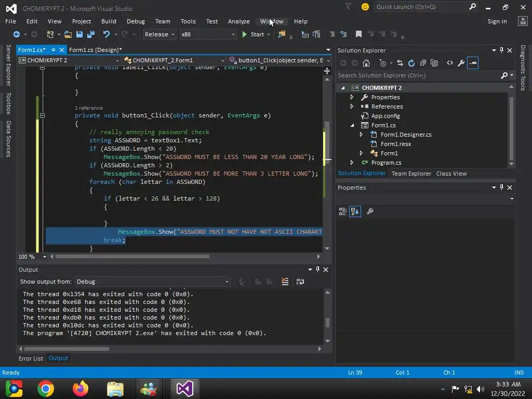Switch to the Class View tab
The image size is (532, 399).
(x=451, y=174)
